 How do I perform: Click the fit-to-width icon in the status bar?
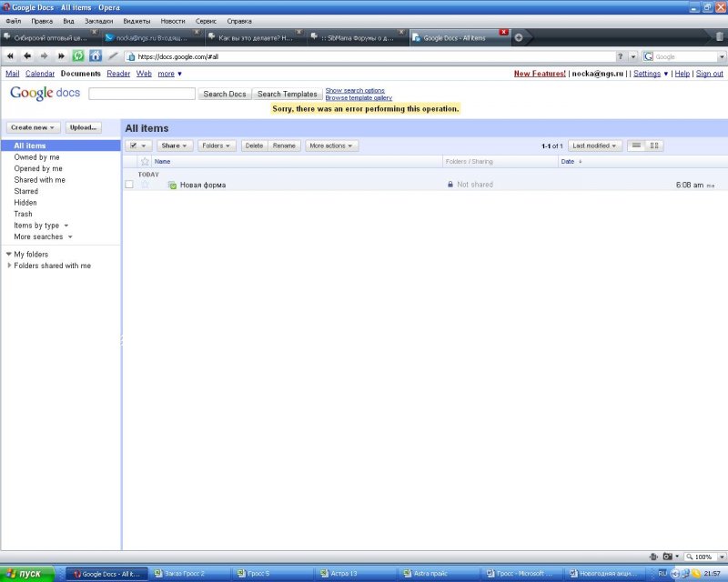(x=653, y=557)
